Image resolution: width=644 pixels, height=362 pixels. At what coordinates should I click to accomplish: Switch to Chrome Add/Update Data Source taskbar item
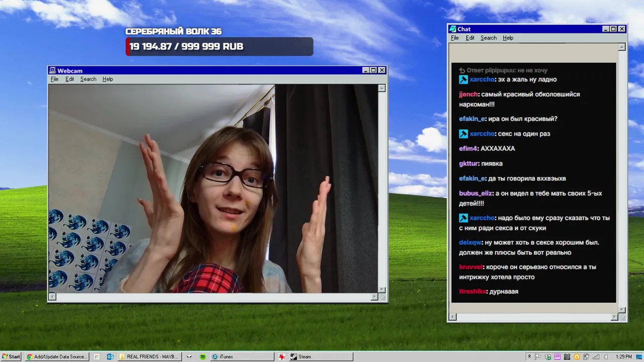[x=56, y=356]
